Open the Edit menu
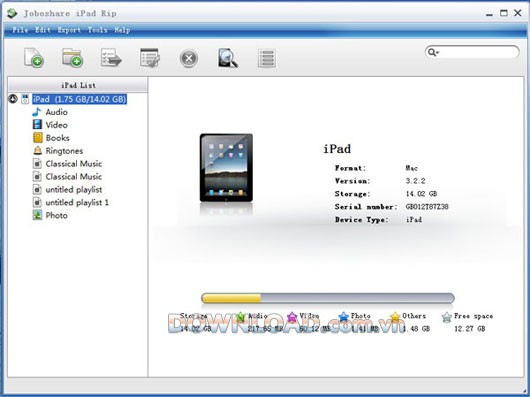The image size is (530, 397). pyautogui.click(x=43, y=30)
